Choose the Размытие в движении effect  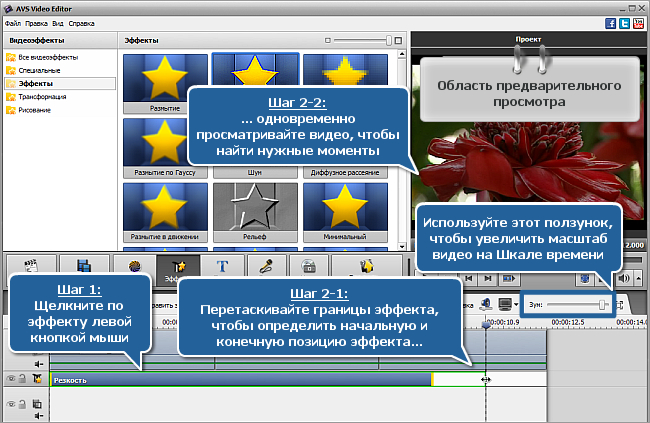click(x=165, y=212)
